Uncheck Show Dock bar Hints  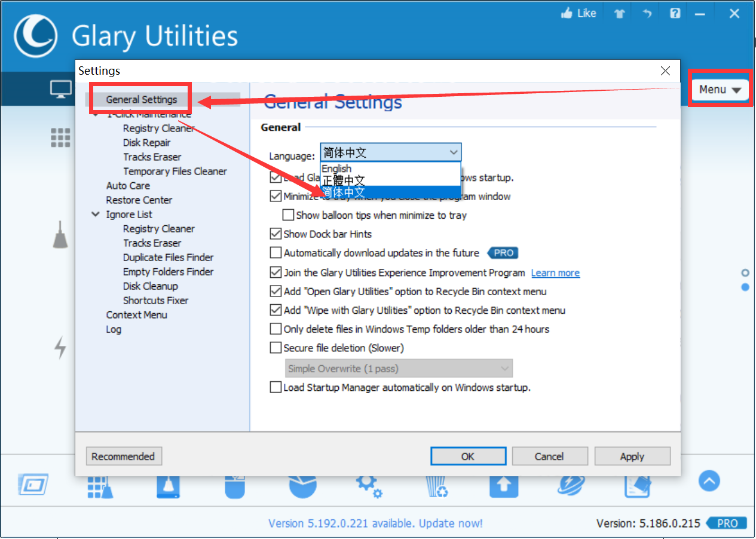tap(276, 234)
